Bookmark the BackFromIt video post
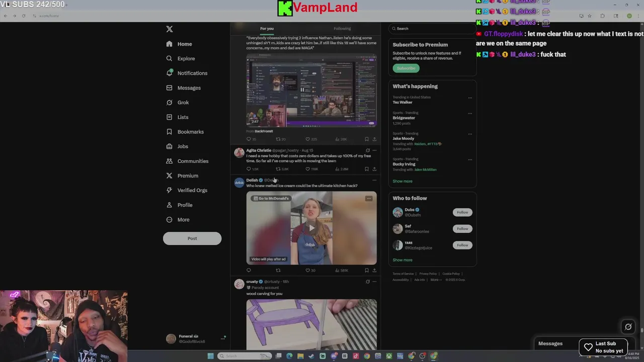 click(x=367, y=139)
